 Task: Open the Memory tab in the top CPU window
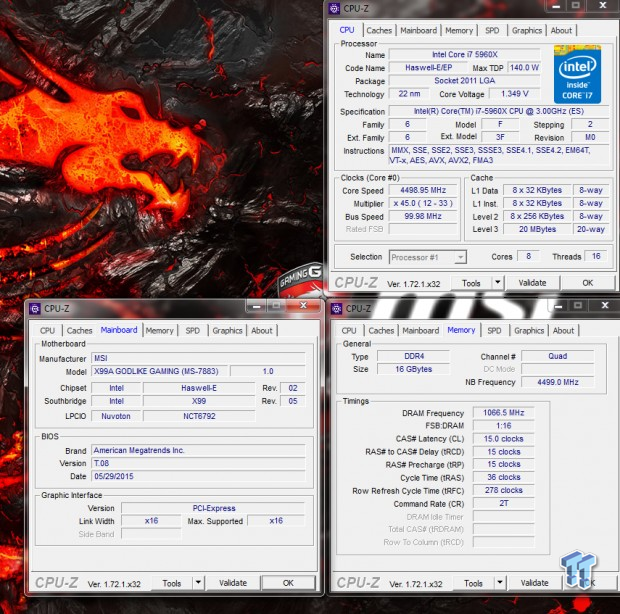tap(459, 30)
